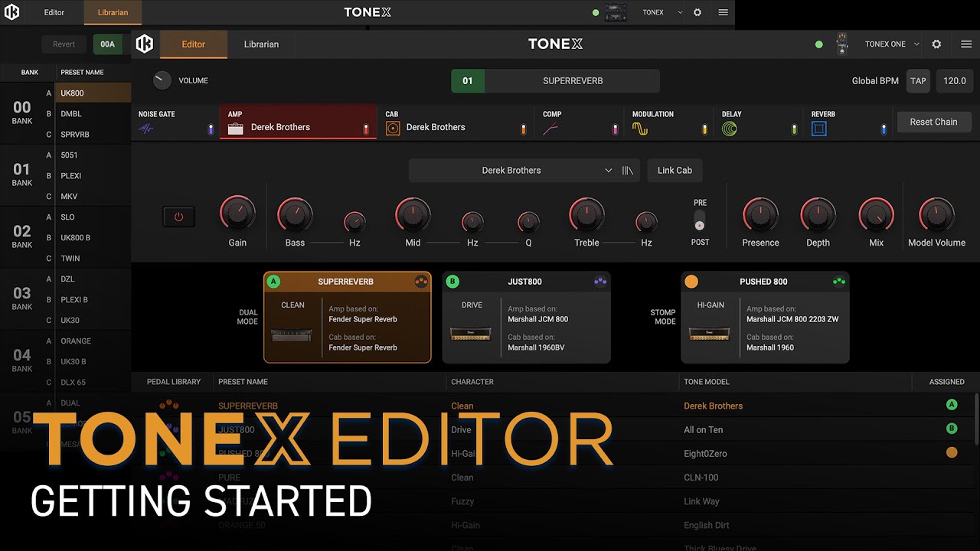980x551 pixels.
Task: Click the Revert button in Librarian
Action: point(64,44)
